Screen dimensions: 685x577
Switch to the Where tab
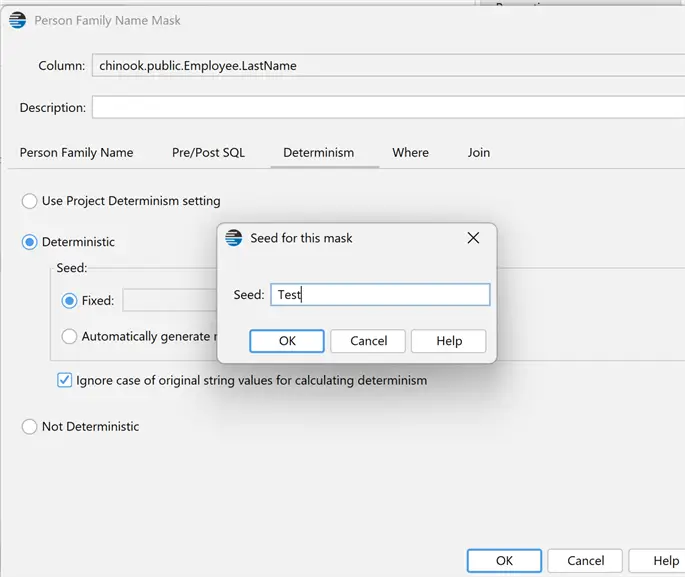pyautogui.click(x=410, y=152)
